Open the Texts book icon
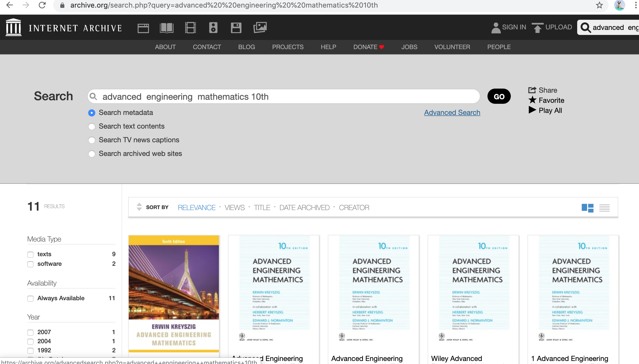Screen dimensions: 639x364 (167, 28)
